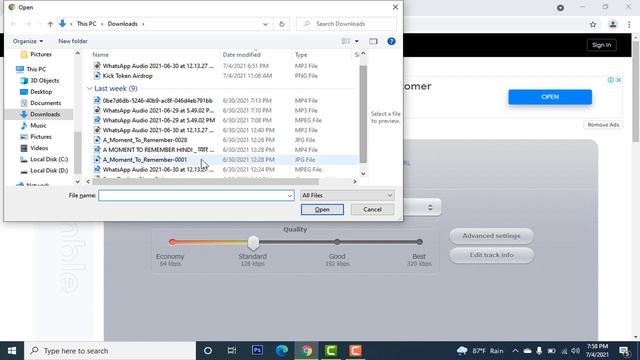Open Videos folder in sidebar
This screenshot has height=360, width=640.
tap(39, 148)
